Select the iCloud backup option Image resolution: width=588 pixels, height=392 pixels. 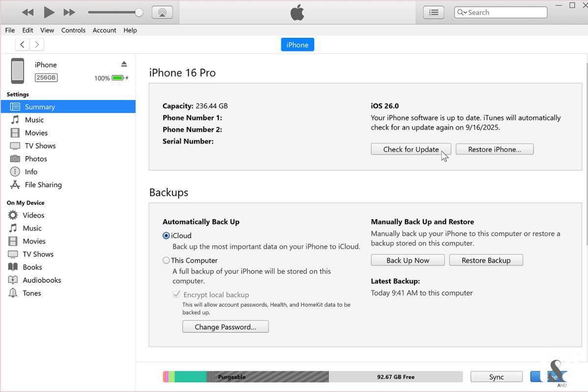point(166,236)
